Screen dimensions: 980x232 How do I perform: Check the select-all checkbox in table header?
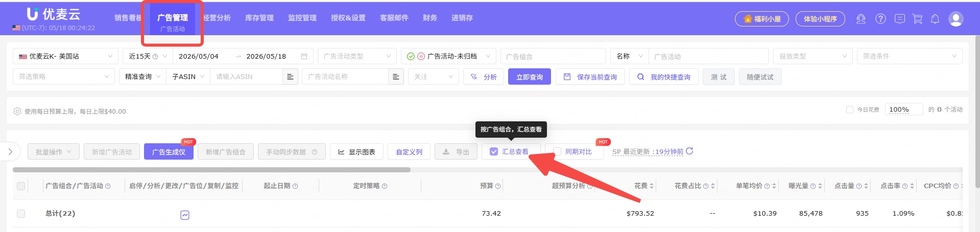21,186
